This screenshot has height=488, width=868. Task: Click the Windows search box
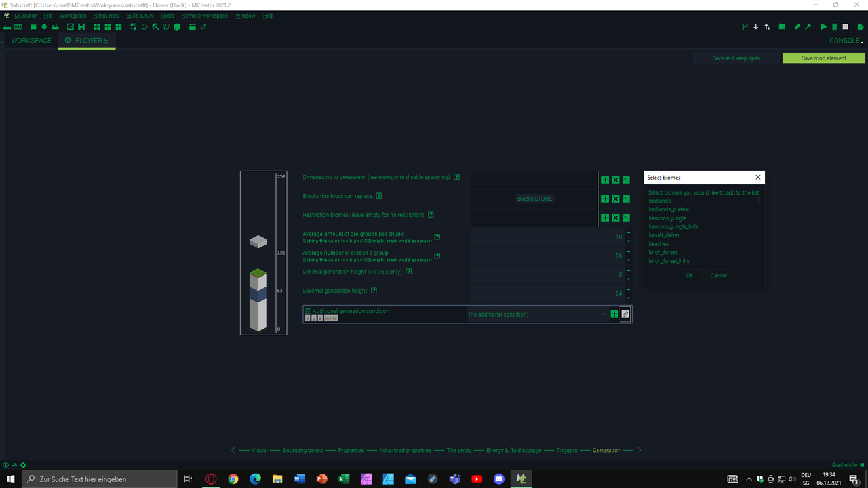pyautogui.click(x=100, y=479)
